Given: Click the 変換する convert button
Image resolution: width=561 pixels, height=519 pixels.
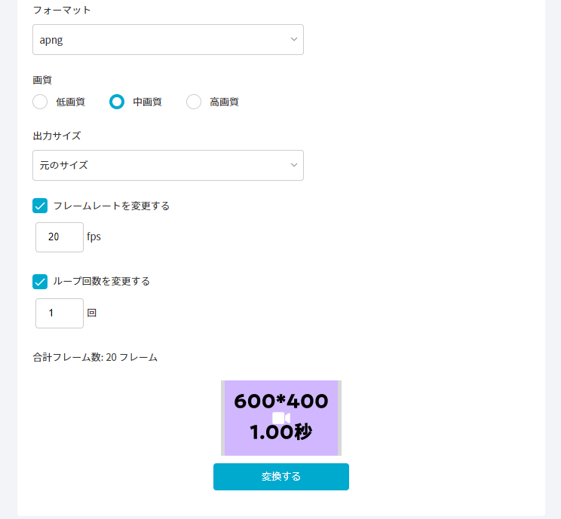Looking at the screenshot, I should point(281,476).
